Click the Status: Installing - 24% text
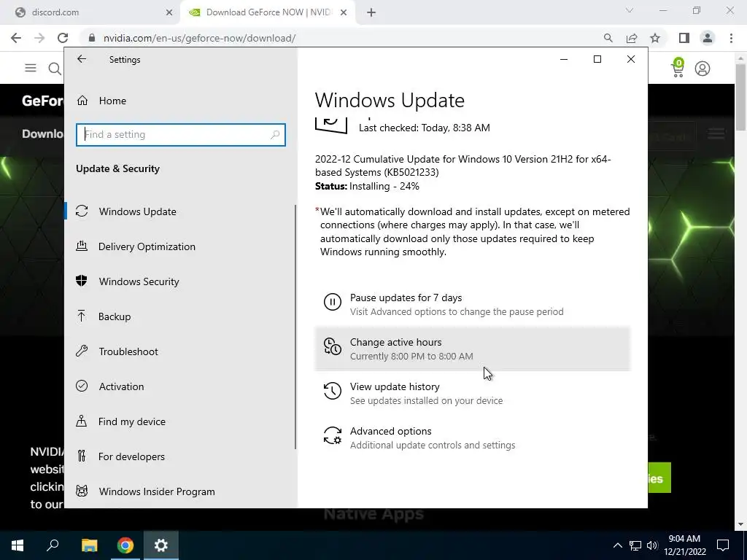The image size is (747, 560). tap(367, 186)
